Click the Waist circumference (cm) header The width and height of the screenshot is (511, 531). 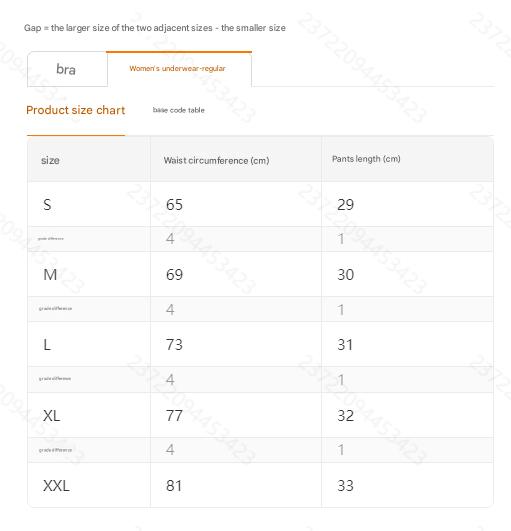coord(216,161)
